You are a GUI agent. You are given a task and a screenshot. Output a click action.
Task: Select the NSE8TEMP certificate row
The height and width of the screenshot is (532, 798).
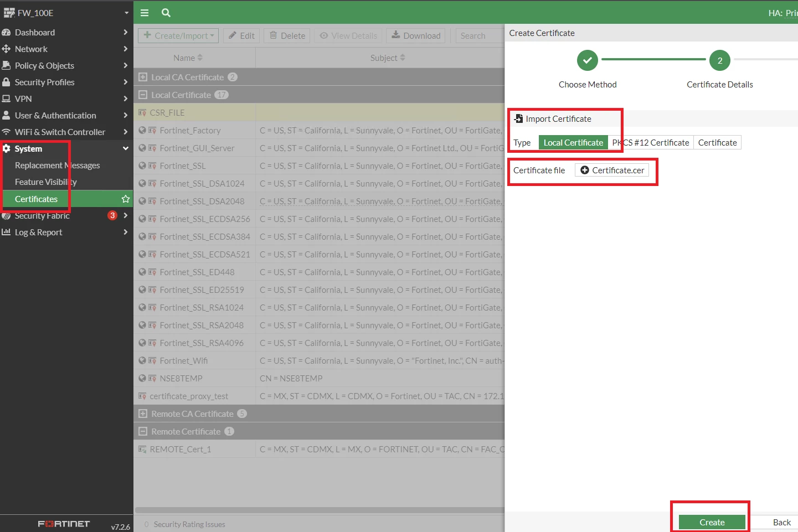coord(319,378)
